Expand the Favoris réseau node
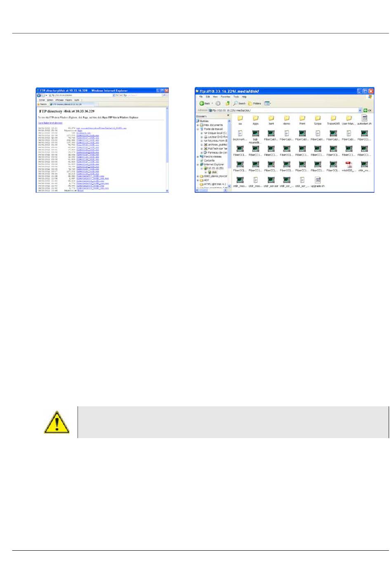Screen dimensions: 392x580 [198, 156]
